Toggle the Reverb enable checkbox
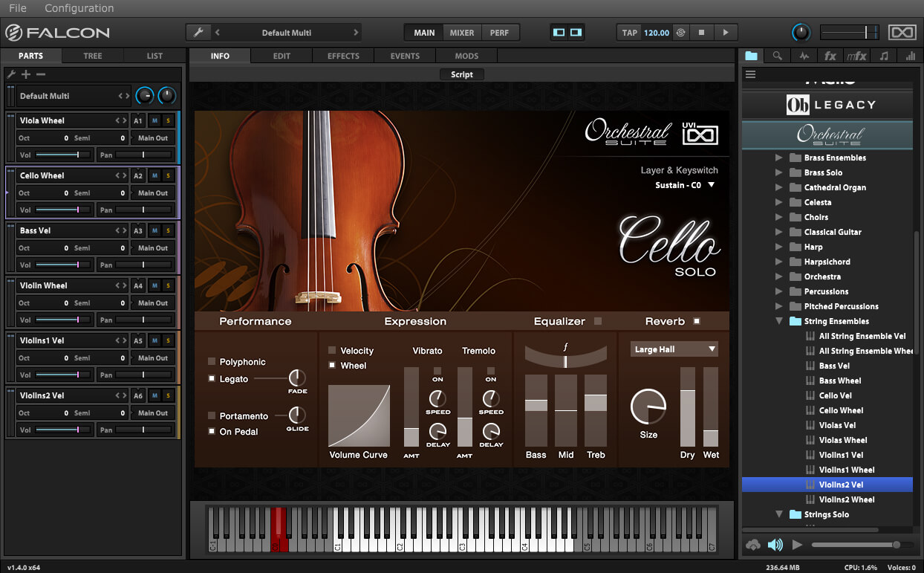 point(697,321)
